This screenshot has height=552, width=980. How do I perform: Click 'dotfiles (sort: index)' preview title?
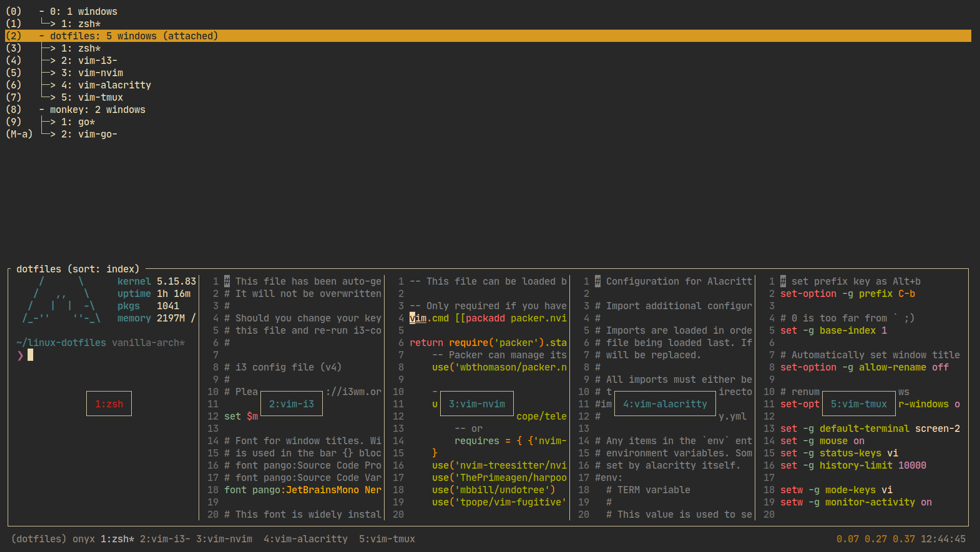78,269
